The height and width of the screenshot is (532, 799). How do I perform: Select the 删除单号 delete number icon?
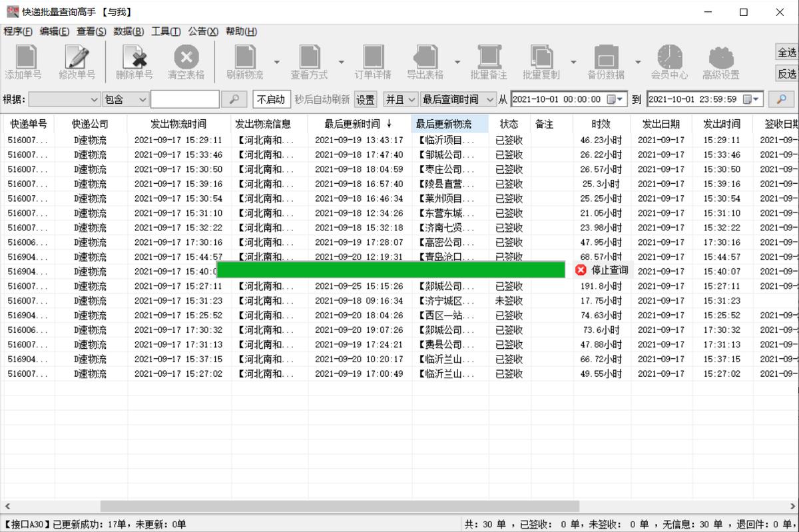[x=134, y=63]
